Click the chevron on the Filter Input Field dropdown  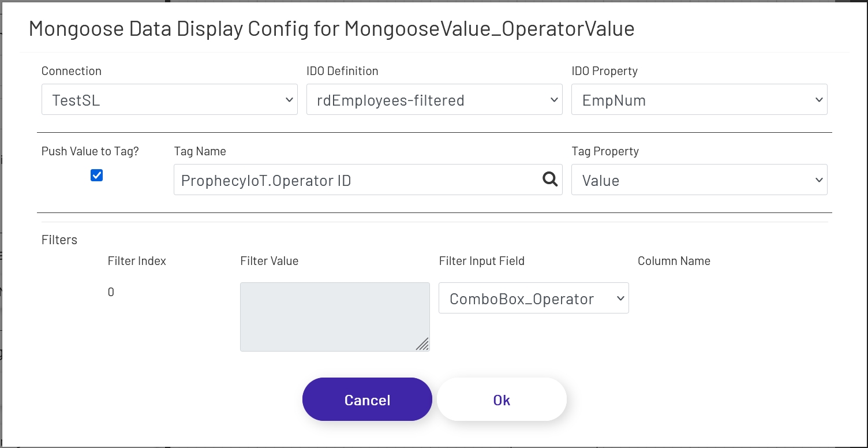pyautogui.click(x=620, y=298)
